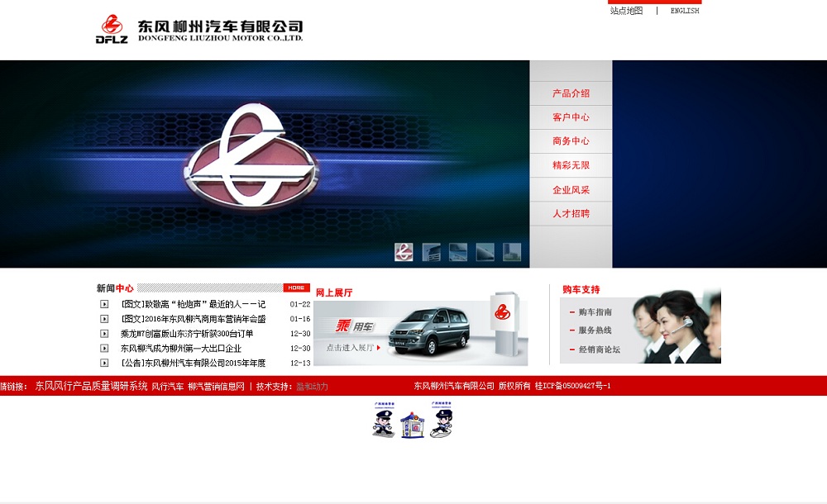Click the arrow icon beside 东风柳汽成为柳州第一大出口企业
The image size is (827, 504).
click(104, 349)
